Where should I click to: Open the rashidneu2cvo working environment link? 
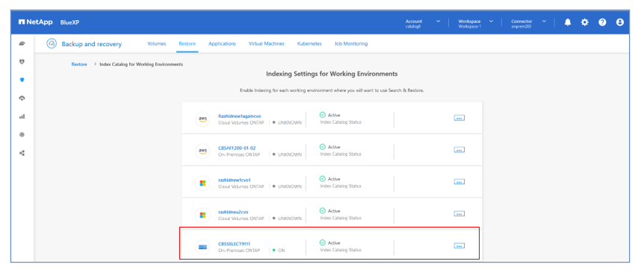tap(233, 212)
